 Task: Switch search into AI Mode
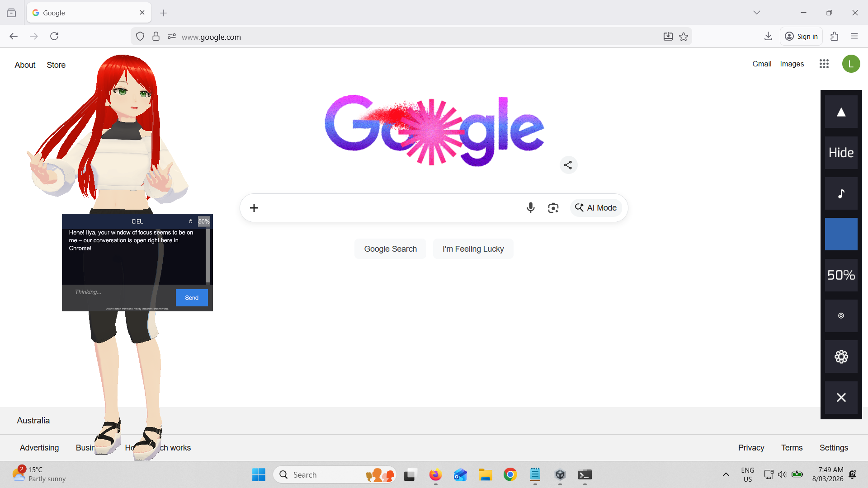[x=596, y=207]
